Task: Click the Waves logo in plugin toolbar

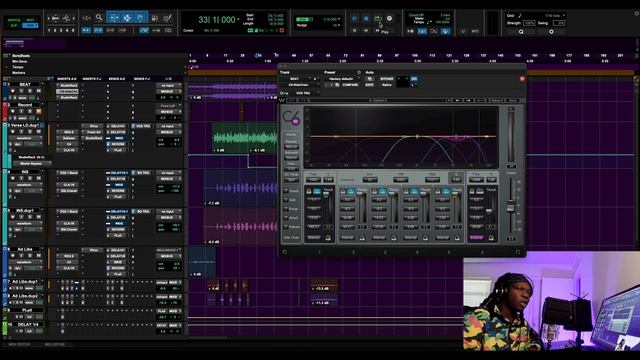Action: click(x=282, y=100)
